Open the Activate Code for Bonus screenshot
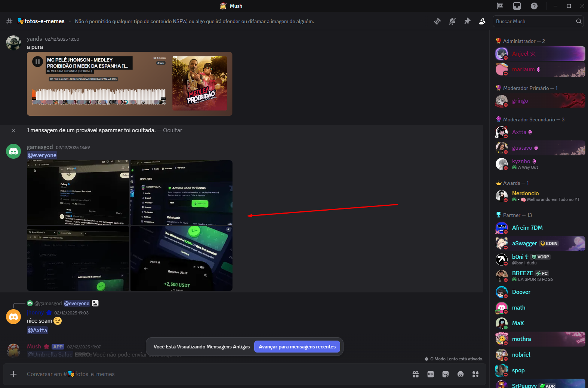 coord(181,193)
